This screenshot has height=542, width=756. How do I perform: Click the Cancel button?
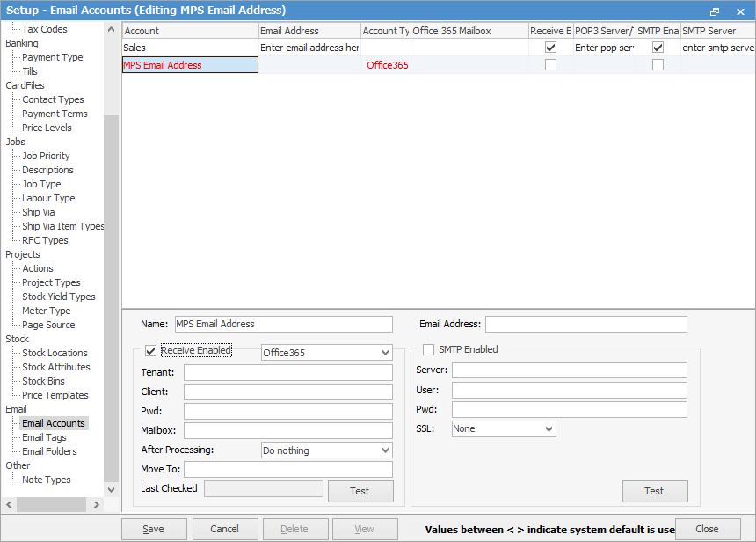click(x=225, y=529)
